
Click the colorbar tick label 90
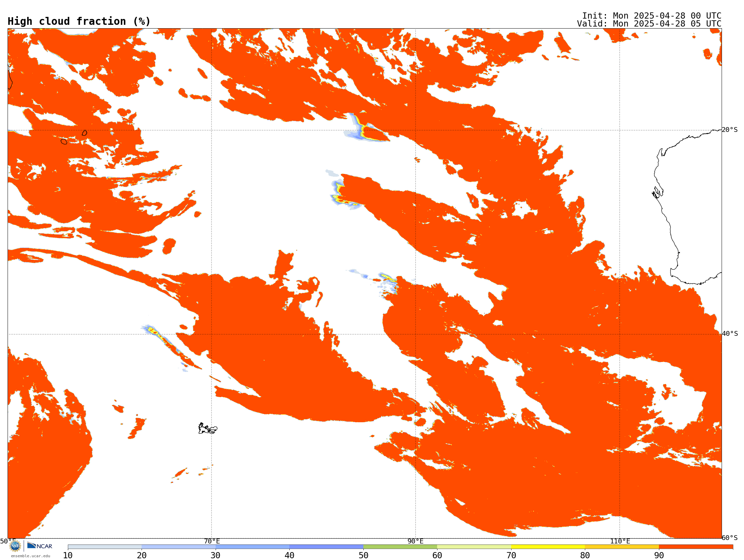point(659,556)
